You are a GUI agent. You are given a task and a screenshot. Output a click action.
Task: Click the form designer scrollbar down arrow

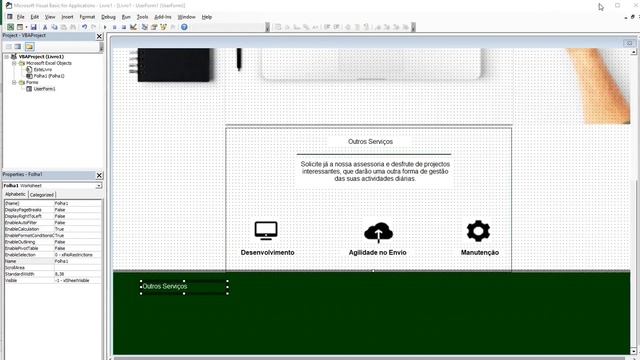(x=633, y=351)
